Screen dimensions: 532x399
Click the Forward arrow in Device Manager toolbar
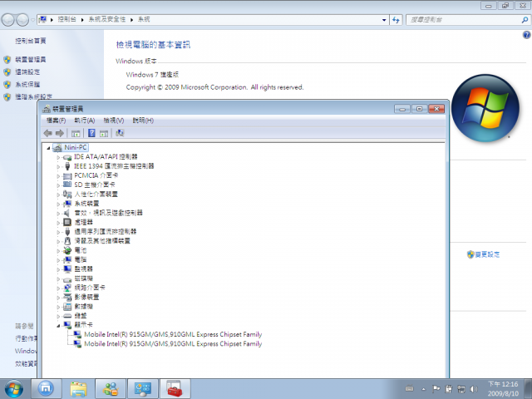click(60, 133)
